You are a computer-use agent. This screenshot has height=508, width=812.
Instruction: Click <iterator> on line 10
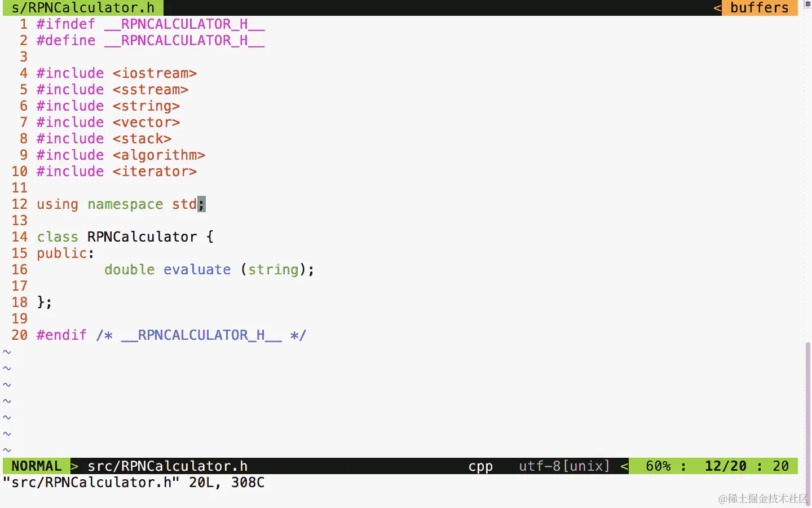pyautogui.click(x=155, y=172)
